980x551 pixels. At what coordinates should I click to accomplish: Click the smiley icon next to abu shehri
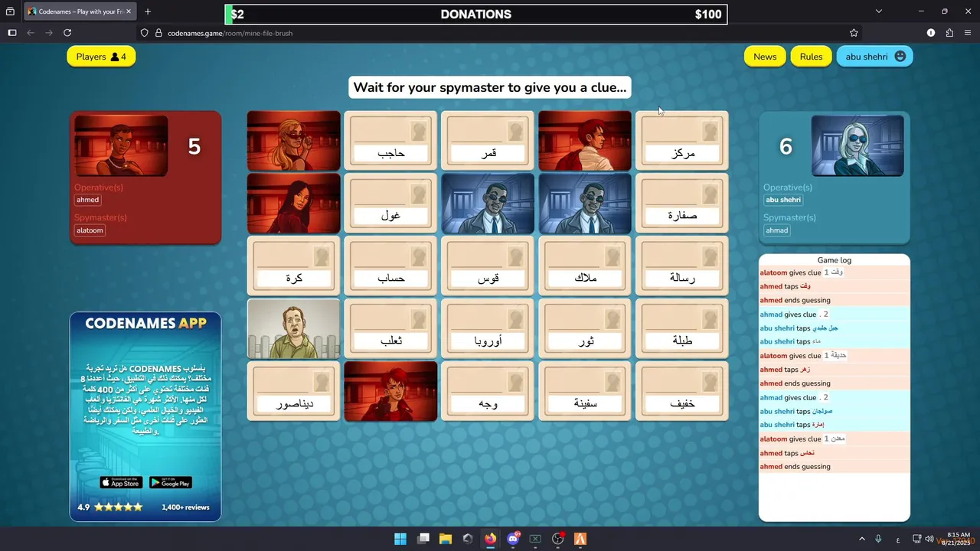point(900,57)
